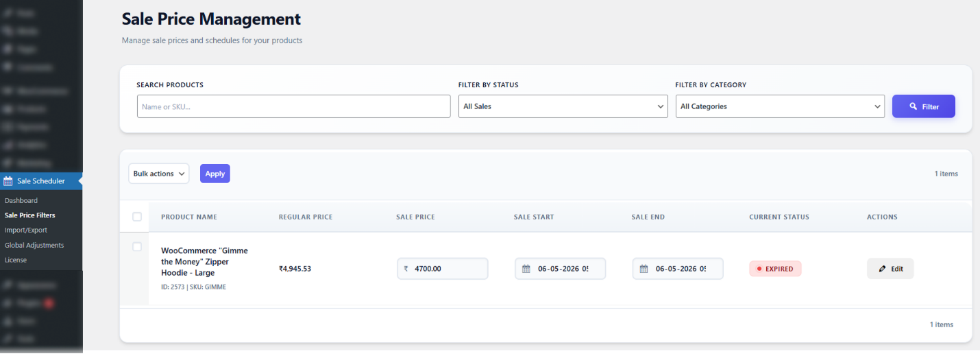Click the SALE START column header
980x356 pixels.
[534, 217]
